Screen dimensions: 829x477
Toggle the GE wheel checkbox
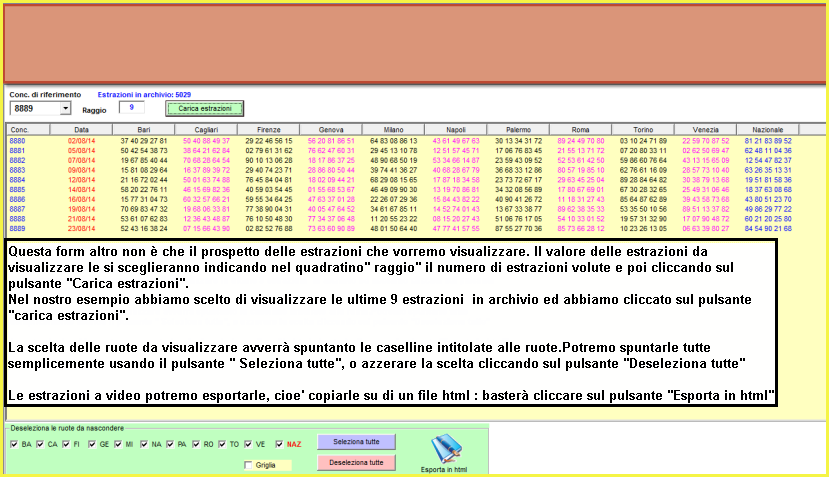pos(92,444)
